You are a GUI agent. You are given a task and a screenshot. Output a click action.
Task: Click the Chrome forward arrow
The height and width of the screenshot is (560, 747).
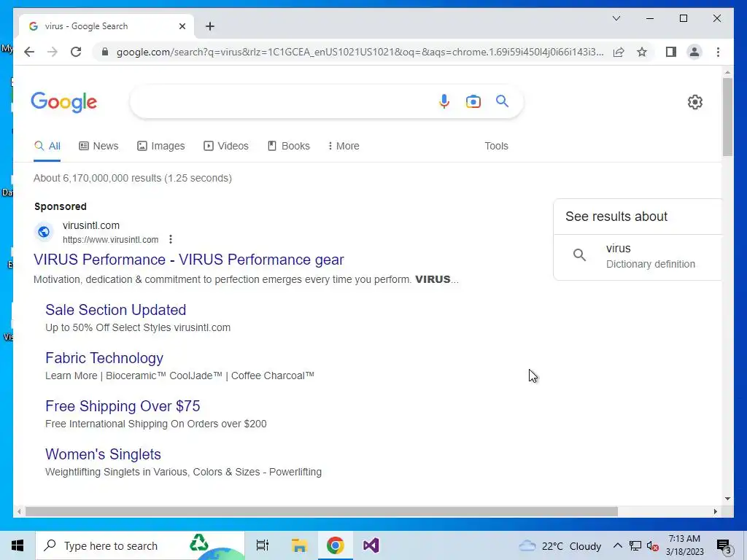[53, 52]
